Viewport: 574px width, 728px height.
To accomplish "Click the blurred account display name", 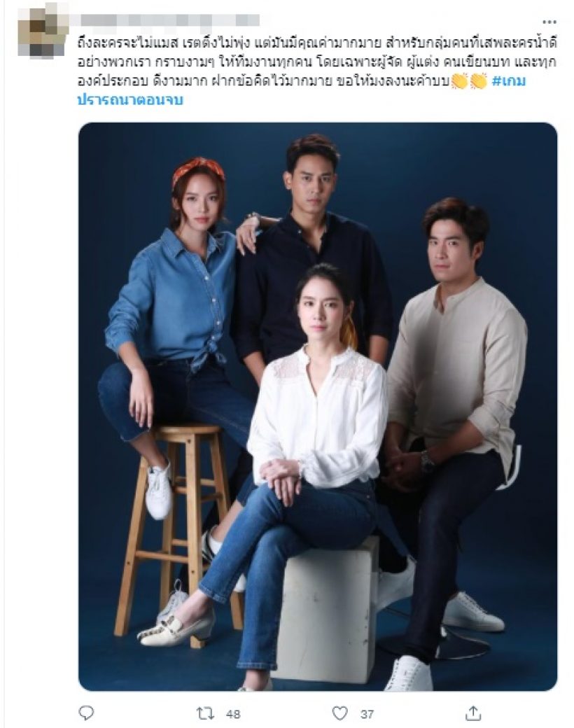I will (169, 20).
